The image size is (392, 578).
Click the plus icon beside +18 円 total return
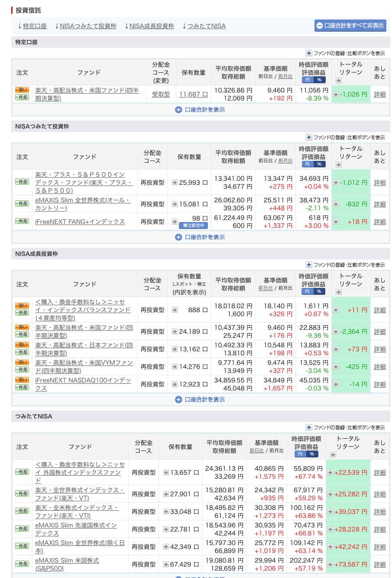point(336,222)
